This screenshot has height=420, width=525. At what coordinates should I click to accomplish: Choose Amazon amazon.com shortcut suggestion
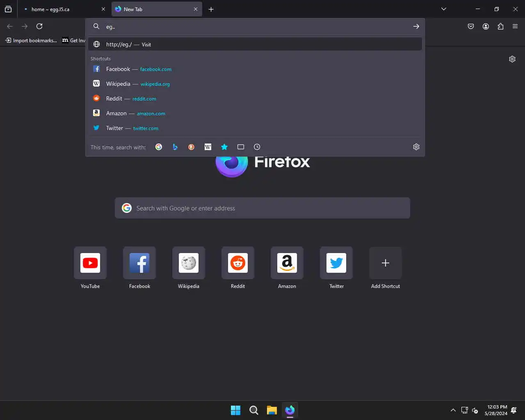pos(255,113)
